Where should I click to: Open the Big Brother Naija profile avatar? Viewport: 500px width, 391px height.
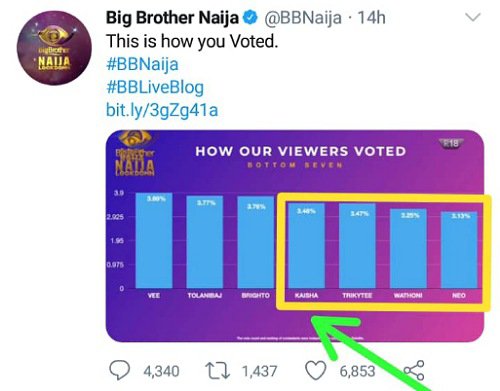54,48
